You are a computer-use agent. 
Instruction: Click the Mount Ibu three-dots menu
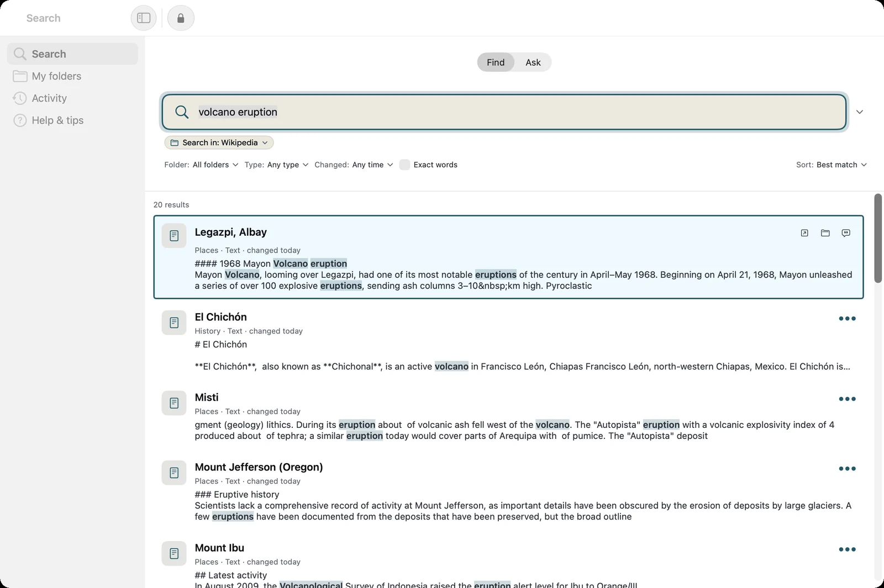847,549
